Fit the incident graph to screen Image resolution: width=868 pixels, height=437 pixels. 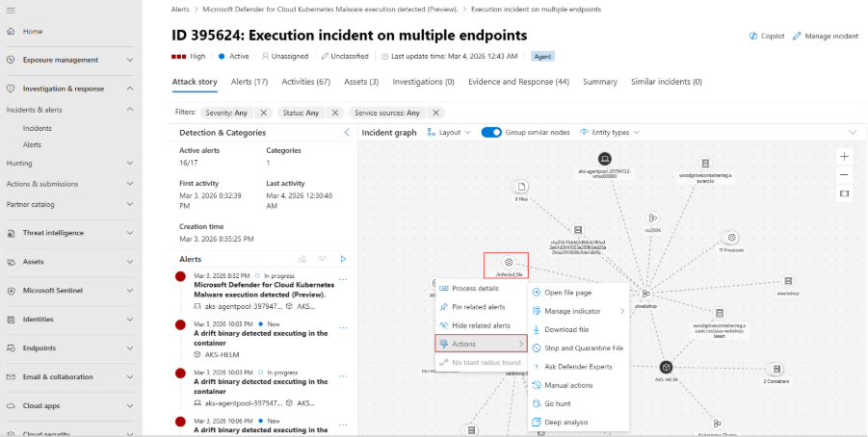click(x=844, y=193)
